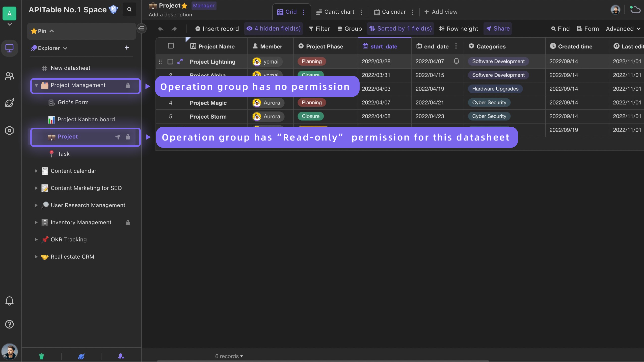Open end_date column options menu
644x362 pixels.
[456, 46]
